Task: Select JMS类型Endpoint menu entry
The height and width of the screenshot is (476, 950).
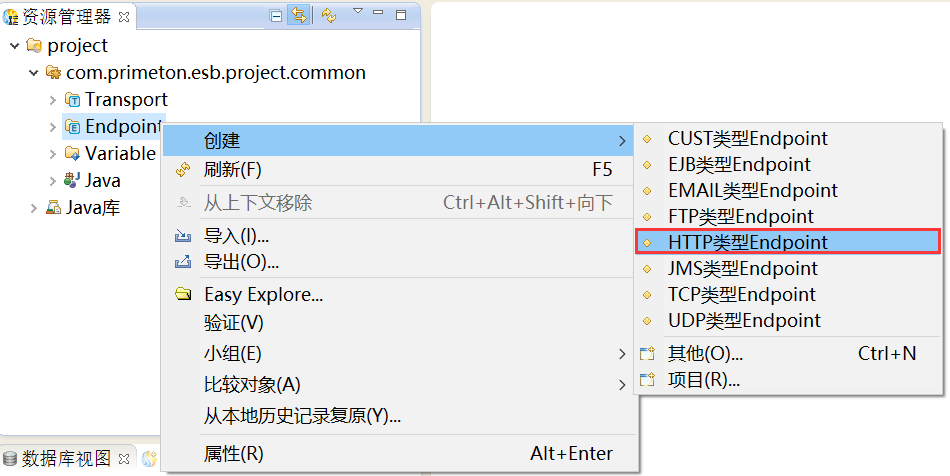Action: 742,268
